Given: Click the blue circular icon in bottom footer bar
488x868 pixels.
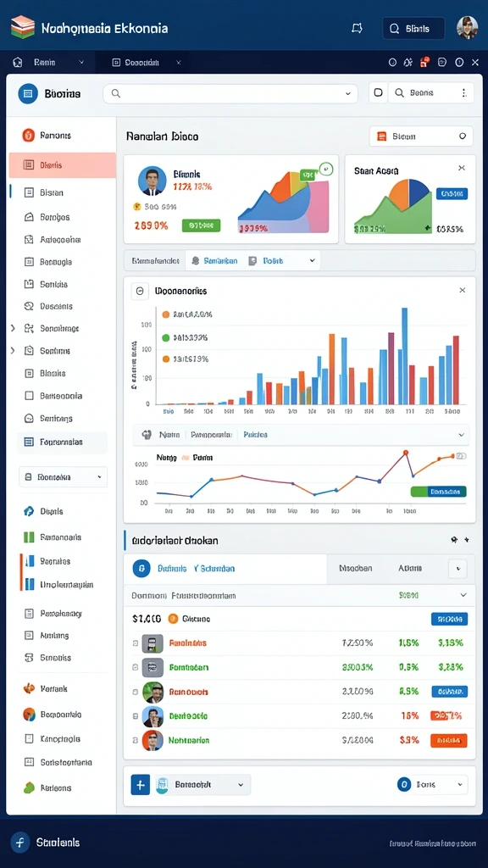Looking at the screenshot, I should pyautogui.click(x=20, y=843).
